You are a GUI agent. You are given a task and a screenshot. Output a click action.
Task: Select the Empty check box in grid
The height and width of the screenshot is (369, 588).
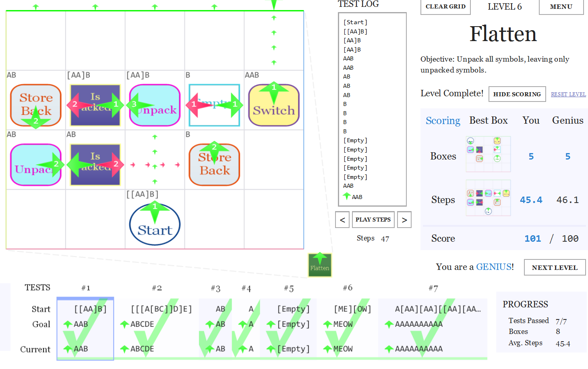214,105
